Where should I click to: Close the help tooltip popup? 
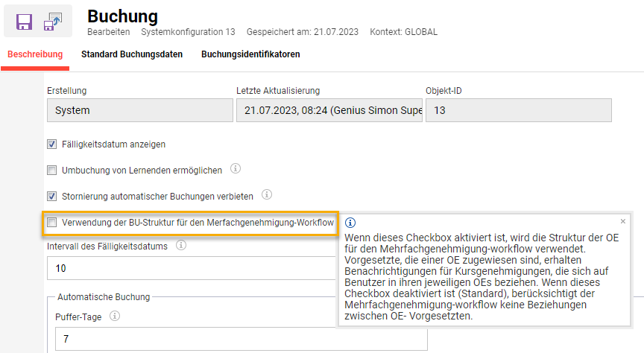(x=623, y=221)
